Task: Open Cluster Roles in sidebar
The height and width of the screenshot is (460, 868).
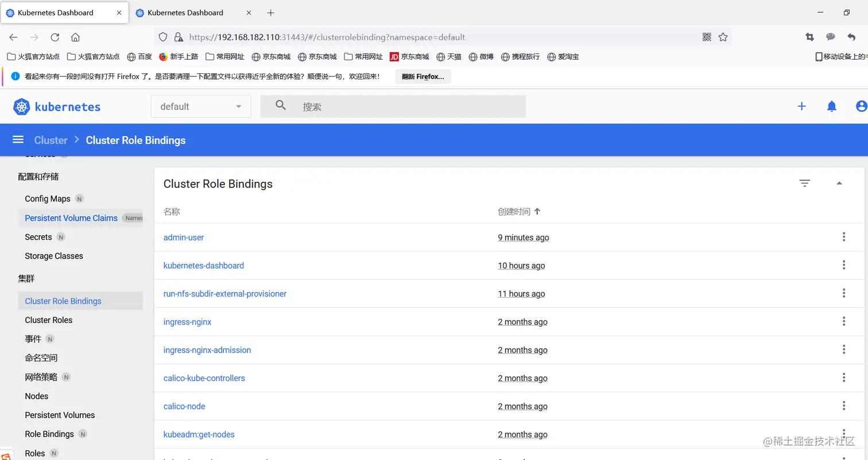Action: 49,320
